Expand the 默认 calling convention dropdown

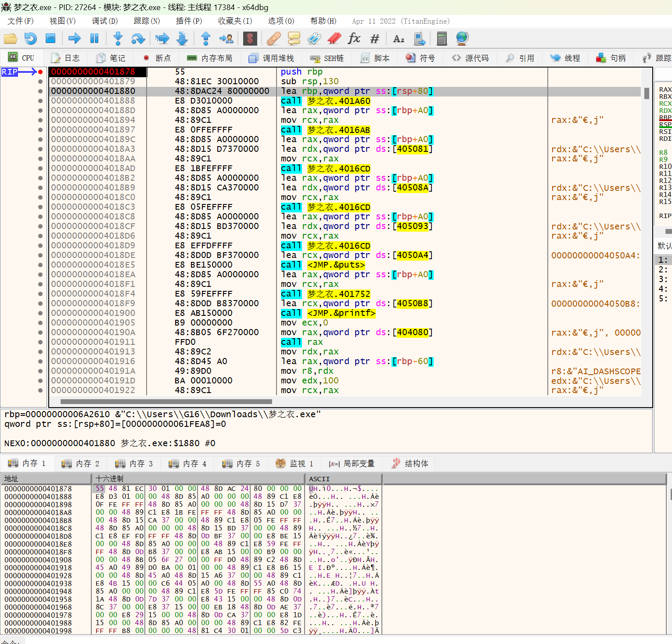click(x=664, y=246)
